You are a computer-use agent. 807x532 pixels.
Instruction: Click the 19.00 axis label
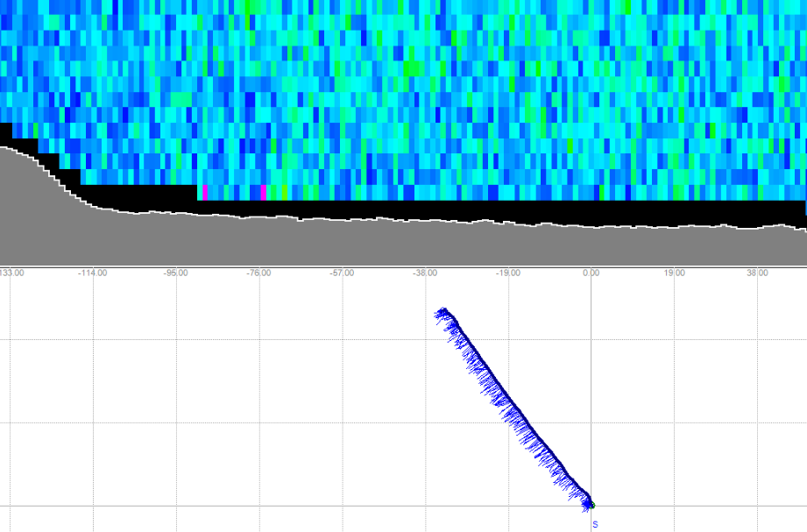(x=673, y=273)
